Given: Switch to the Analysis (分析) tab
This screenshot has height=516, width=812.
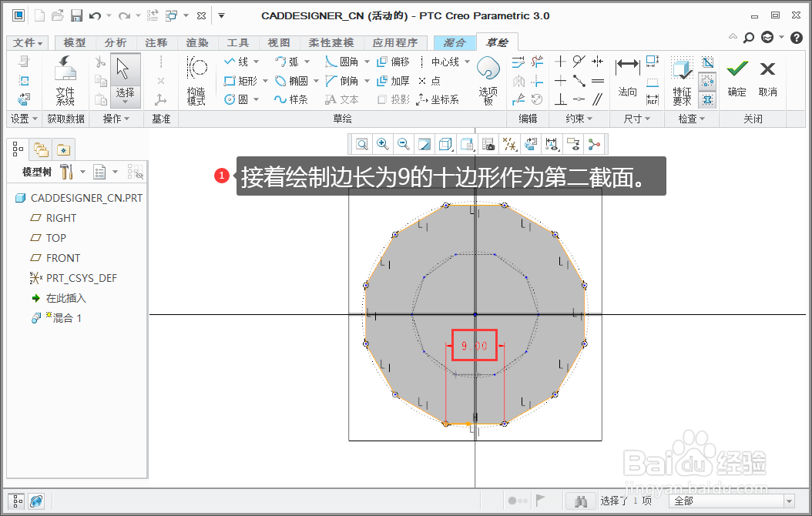Looking at the screenshot, I should tap(115, 42).
